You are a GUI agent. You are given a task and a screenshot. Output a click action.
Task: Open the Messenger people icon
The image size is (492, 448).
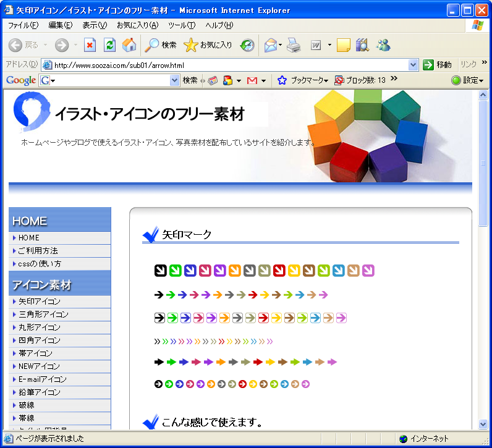click(383, 45)
